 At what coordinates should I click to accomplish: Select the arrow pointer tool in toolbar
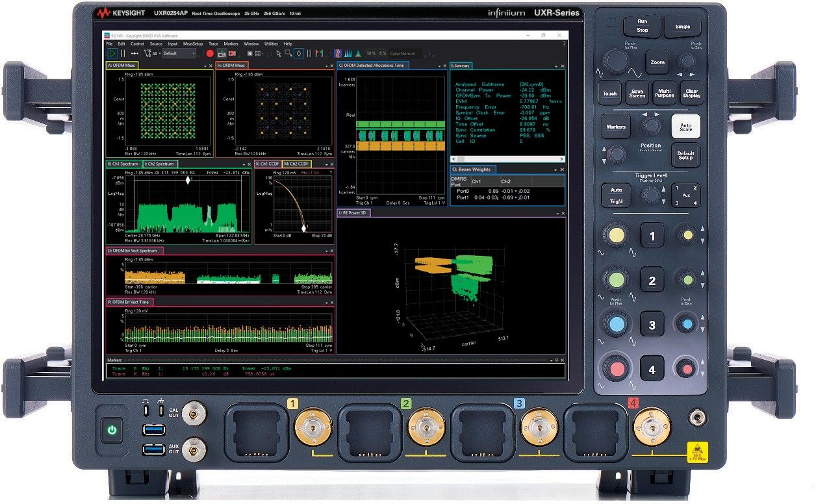tap(278, 53)
